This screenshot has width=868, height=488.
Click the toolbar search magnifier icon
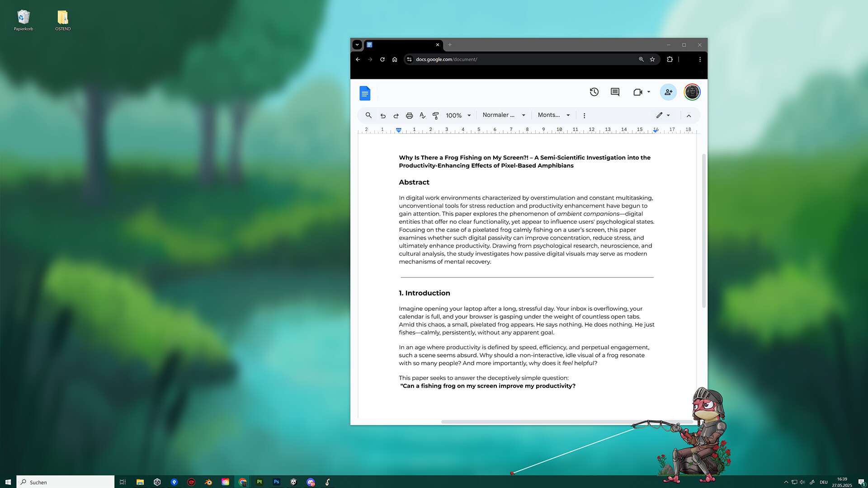pos(368,115)
